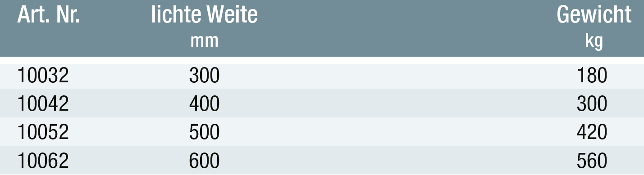Click the empty space in the 10032 row
644x175 pixels.
(399, 76)
